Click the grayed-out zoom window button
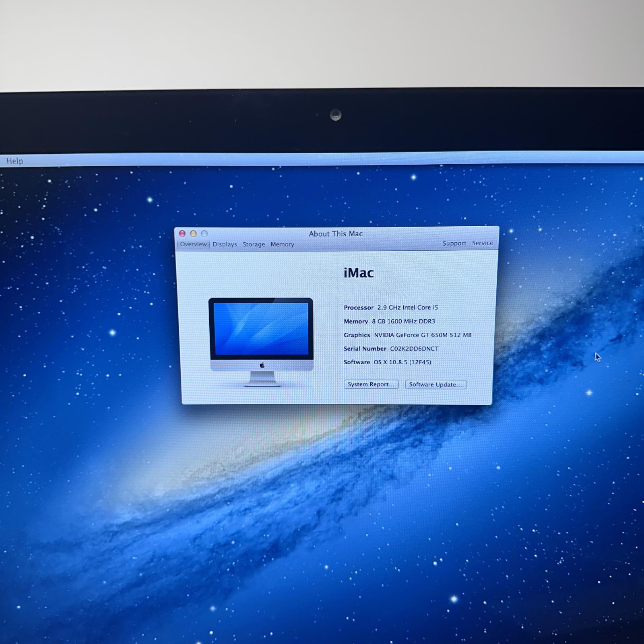The width and height of the screenshot is (644, 644). pyautogui.click(x=204, y=233)
